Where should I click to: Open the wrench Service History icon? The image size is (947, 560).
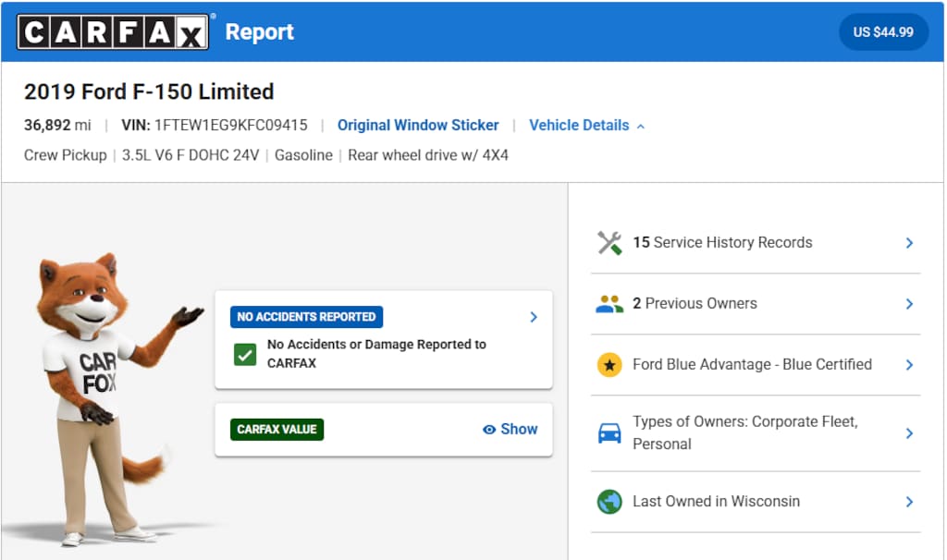(609, 243)
